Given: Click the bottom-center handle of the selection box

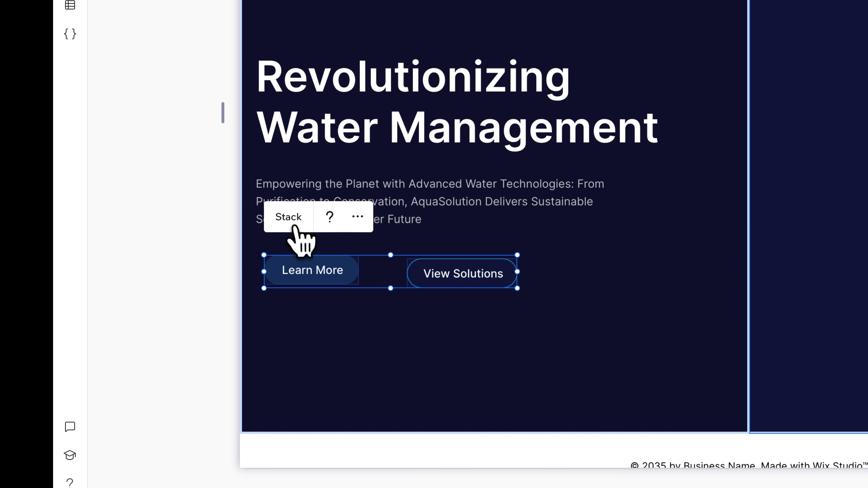Looking at the screenshot, I should pyautogui.click(x=391, y=288).
